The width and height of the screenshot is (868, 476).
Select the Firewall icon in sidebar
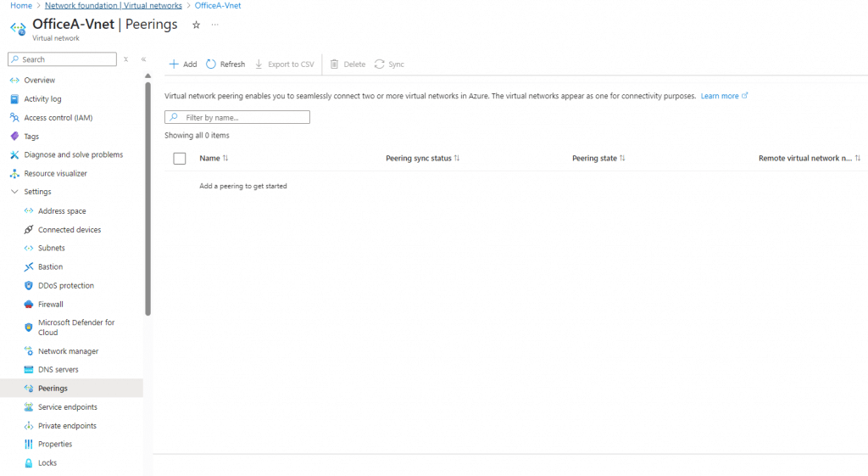click(x=29, y=305)
